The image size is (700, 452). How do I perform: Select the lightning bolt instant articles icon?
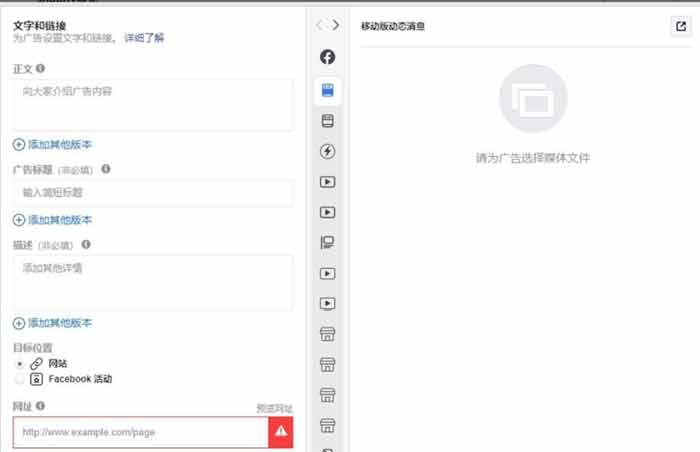coord(327,151)
